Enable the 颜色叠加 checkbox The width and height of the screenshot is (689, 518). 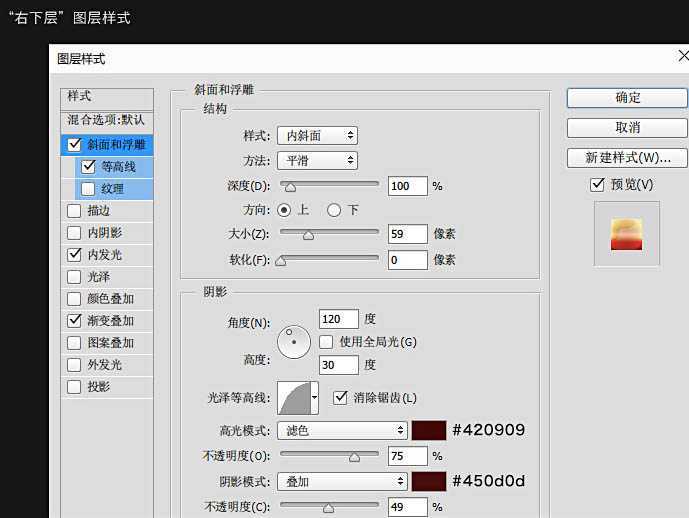[x=74, y=299]
